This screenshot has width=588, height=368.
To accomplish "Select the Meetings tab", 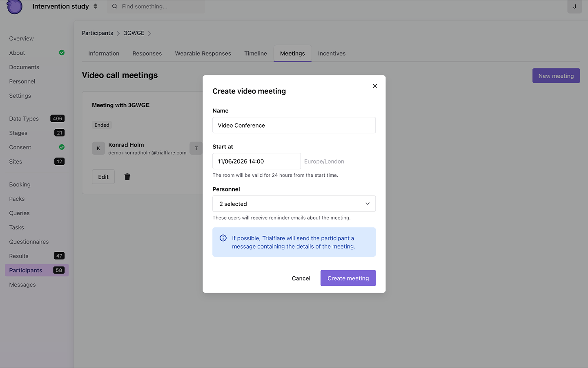I will (x=292, y=54).
